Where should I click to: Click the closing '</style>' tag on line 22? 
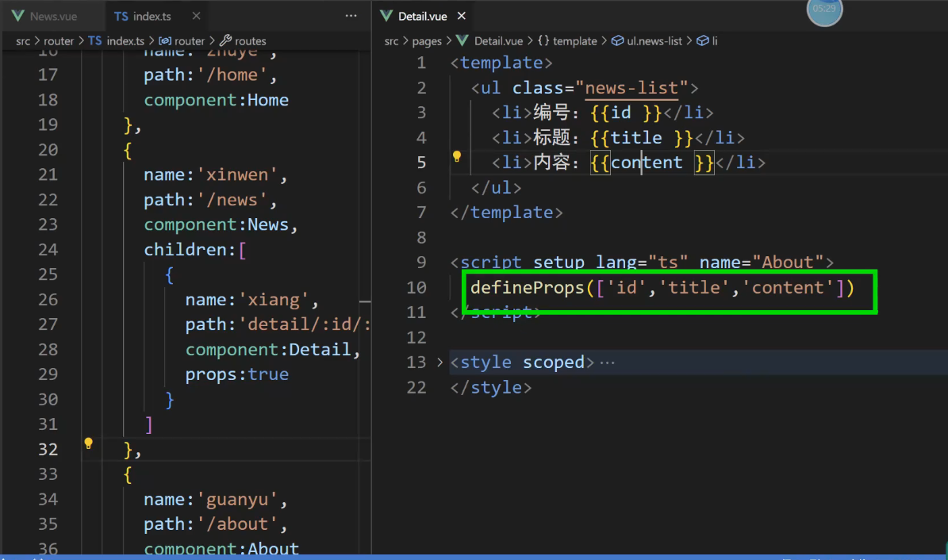491,387
